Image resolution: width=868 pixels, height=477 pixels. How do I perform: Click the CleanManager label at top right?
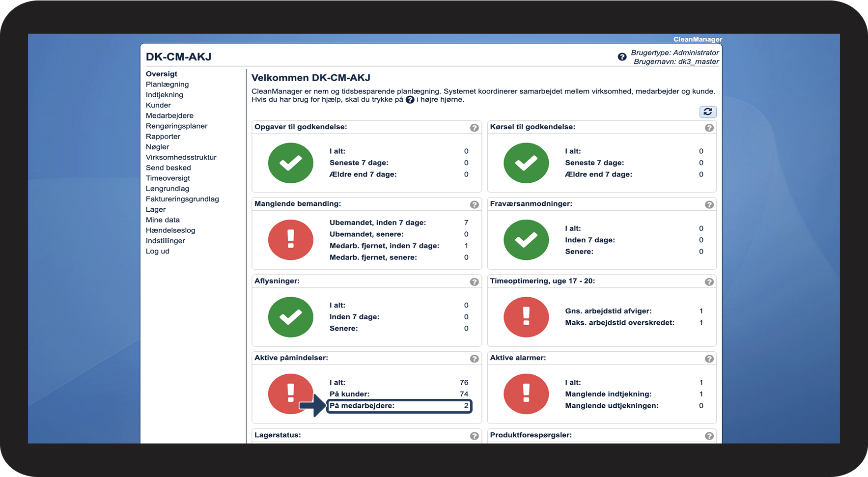[698, 39]
